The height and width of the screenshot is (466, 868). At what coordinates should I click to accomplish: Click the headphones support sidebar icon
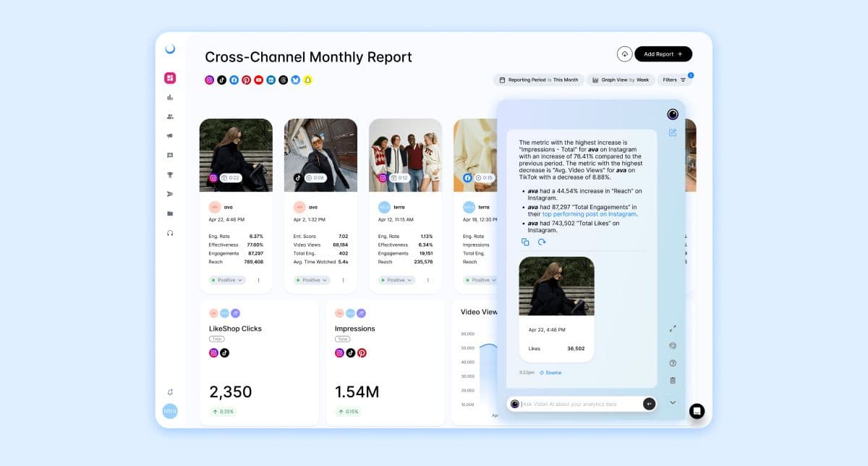tap(170, 233)
